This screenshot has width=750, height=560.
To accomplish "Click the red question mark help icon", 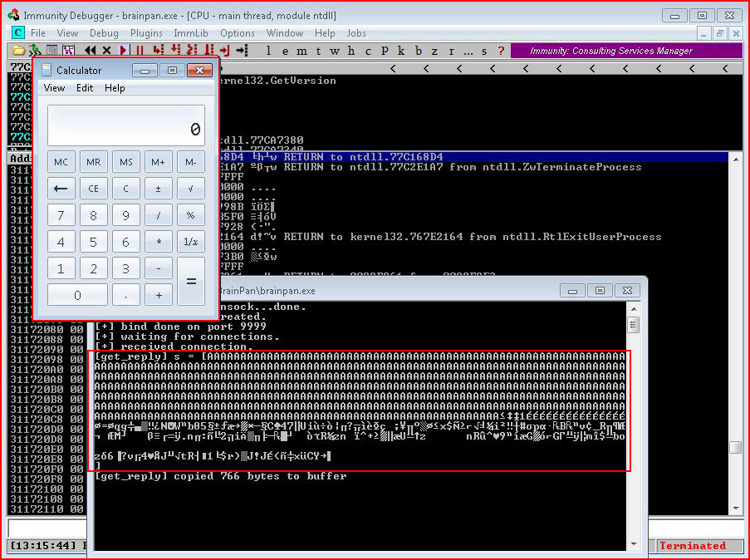I will 501,51.
